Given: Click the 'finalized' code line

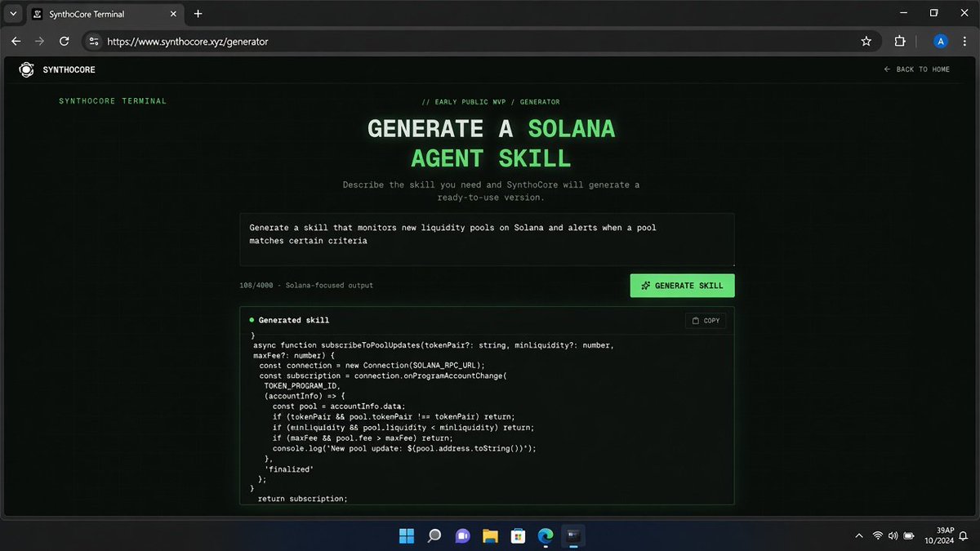Looking at the screenshot, I should tap(289, 469).
